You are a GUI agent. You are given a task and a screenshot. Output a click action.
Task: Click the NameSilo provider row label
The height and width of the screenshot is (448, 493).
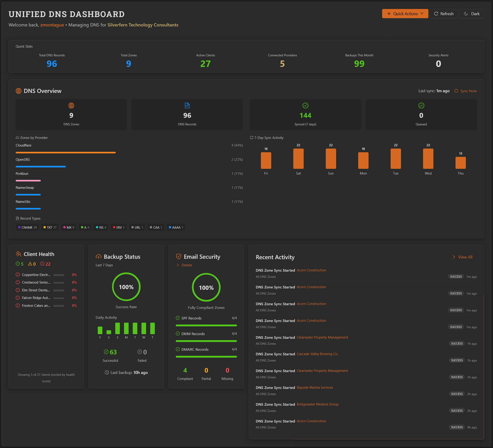23,202
